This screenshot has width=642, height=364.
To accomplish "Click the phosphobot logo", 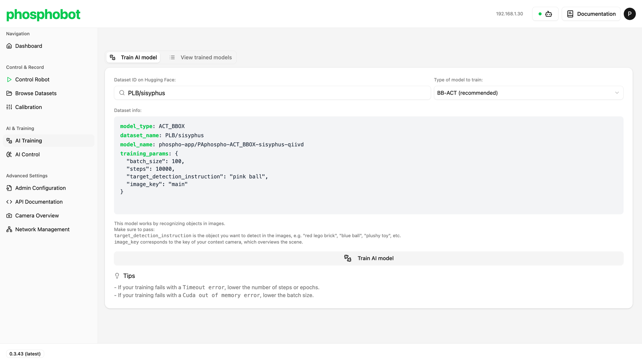I will click(43, 14).
